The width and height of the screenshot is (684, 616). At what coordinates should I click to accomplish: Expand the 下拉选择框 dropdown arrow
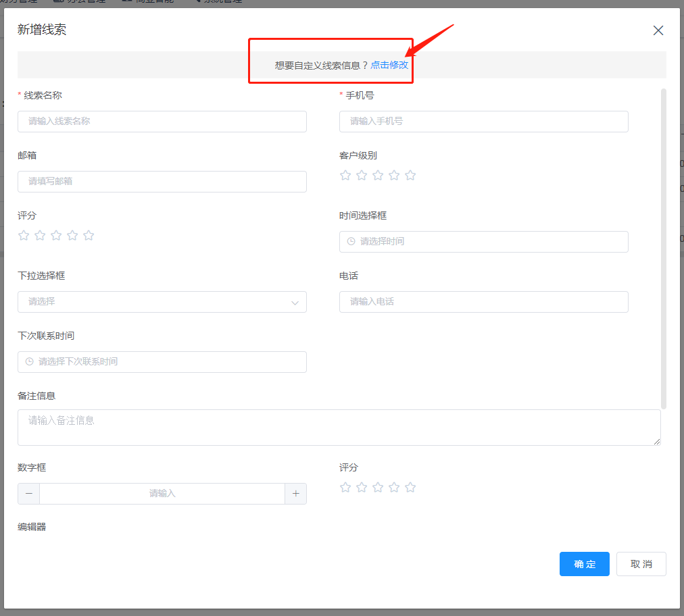click(295, 303)
